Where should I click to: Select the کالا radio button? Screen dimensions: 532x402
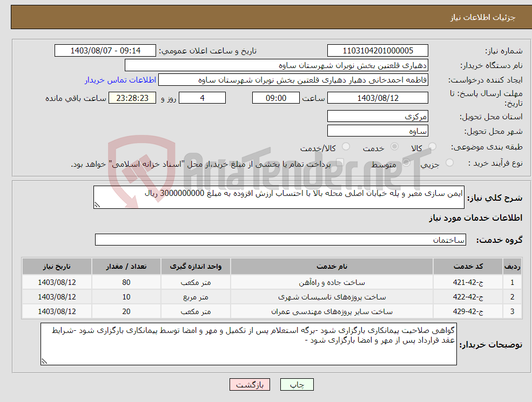point(432,147)
